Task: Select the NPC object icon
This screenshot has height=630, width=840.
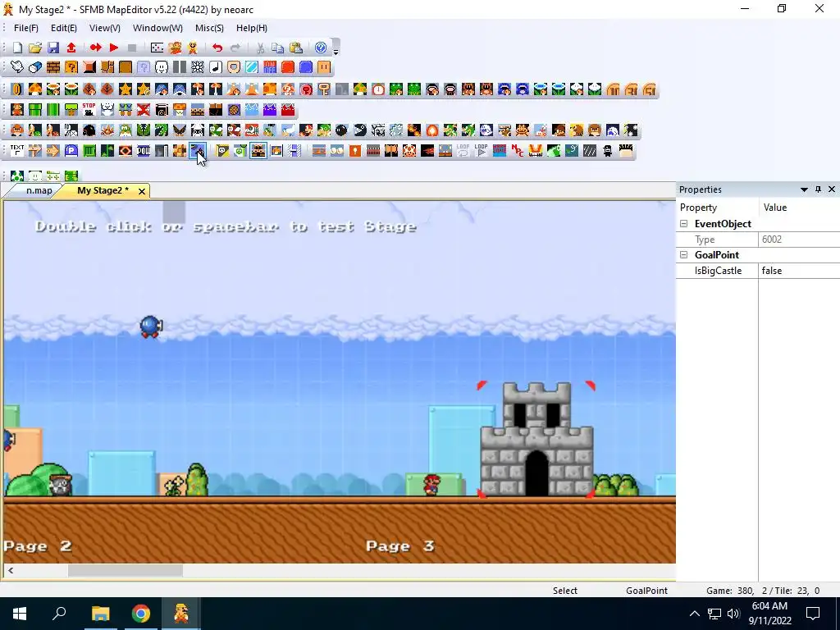Action: click(x=518, y=151)
